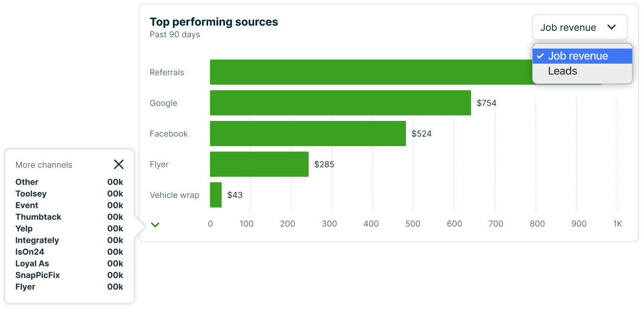This screenshot has height=310, width=644.
Task: Select Other in More channels list
Action: (x=27, y=182)
